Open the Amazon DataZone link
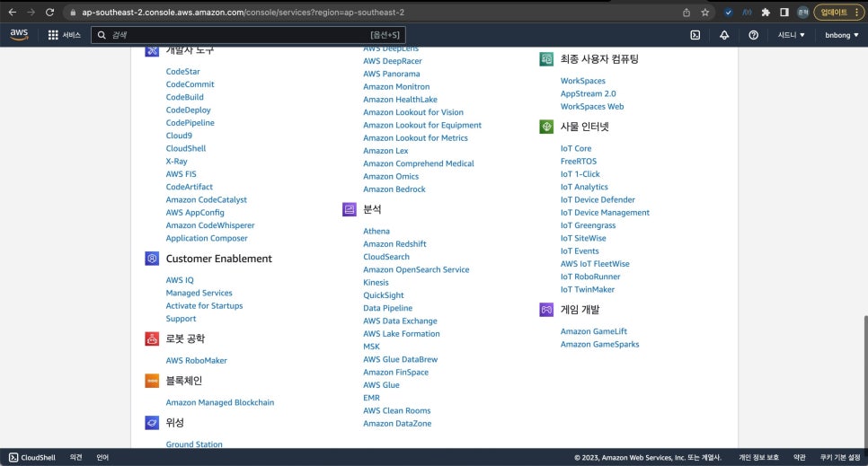This screenshot has width=868, height=466. (397, 424)
